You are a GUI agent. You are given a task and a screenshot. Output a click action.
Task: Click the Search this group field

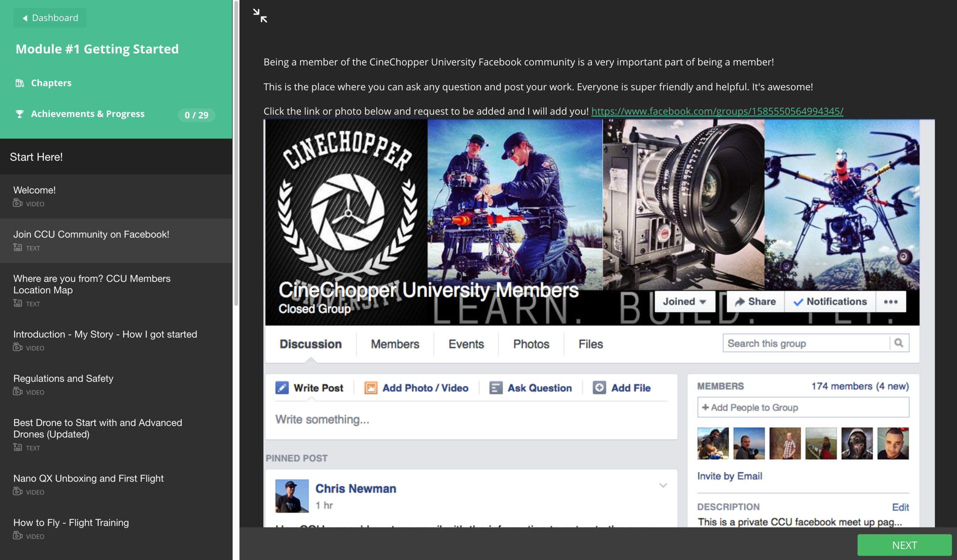click(x=806, y=343)
